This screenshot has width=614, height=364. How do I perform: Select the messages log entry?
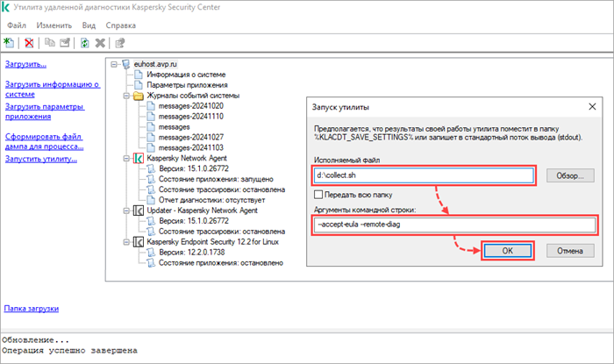175,127
